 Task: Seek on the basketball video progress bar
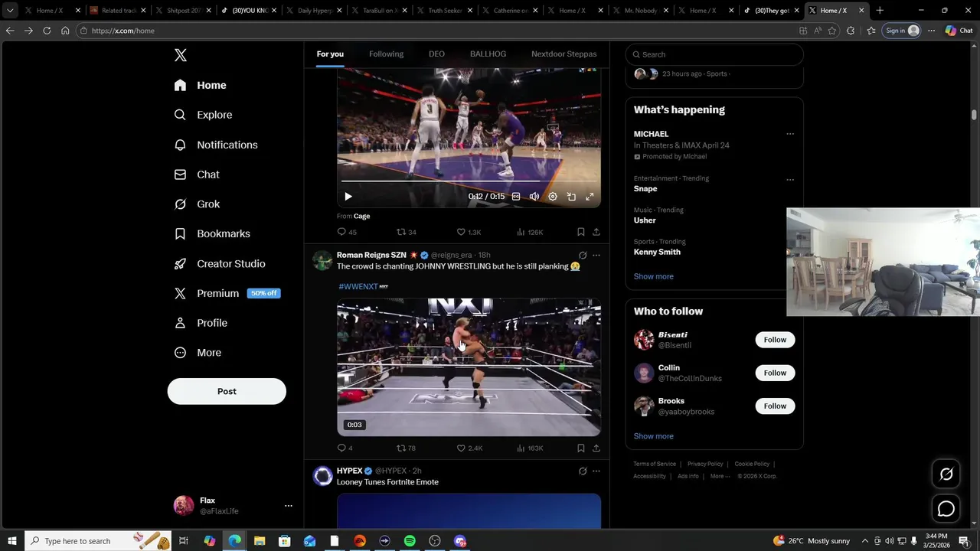(469, 181)
